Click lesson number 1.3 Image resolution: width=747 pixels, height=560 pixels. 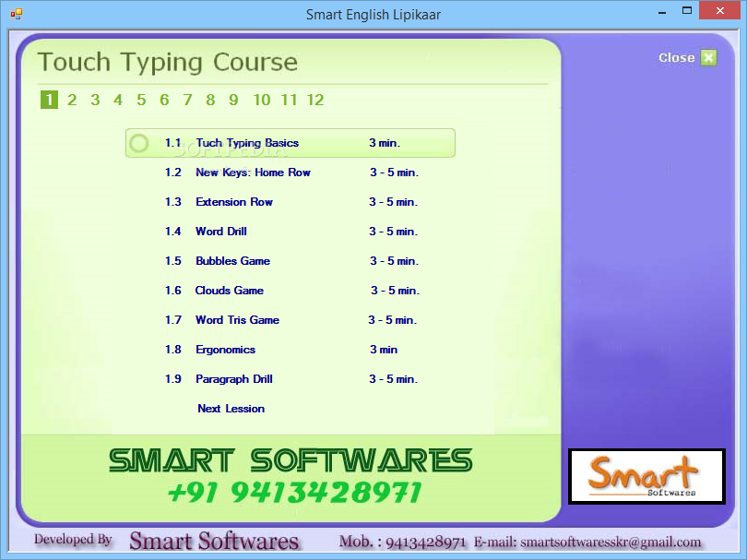[173, 202]
